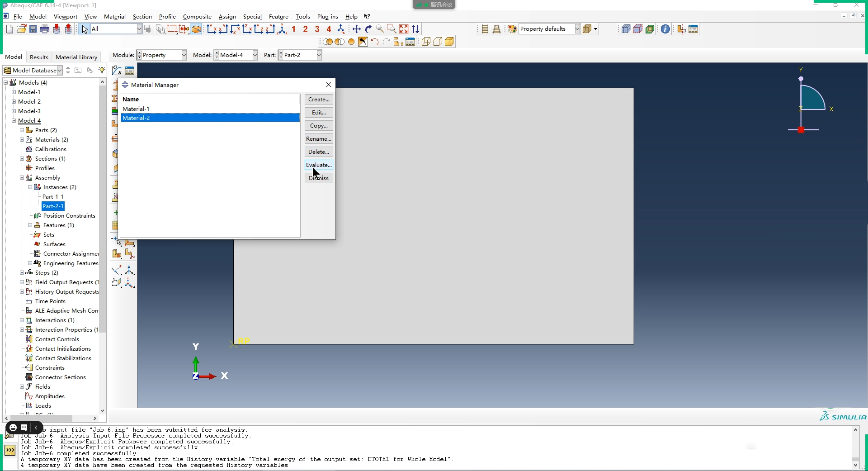The image size is (868, 471).
Task: Switch to the Results tab
Action: pyautogui.click(x=39, y=57)
